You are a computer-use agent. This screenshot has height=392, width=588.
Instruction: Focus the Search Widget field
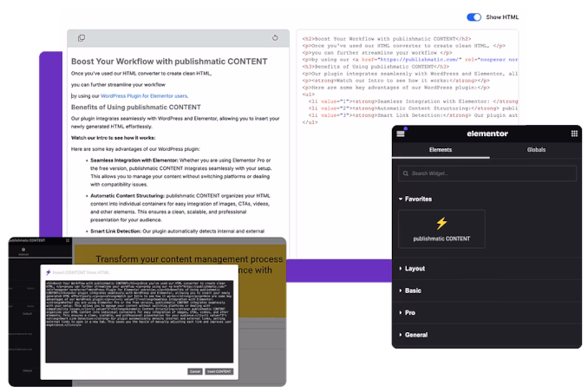[487, 173]
